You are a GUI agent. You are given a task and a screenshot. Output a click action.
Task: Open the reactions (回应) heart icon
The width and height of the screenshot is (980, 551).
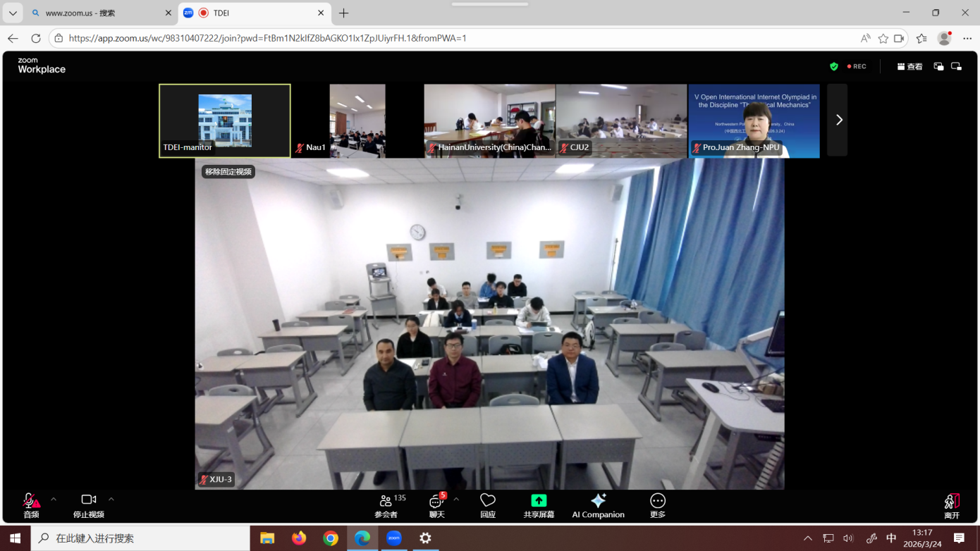click(488, 500)
